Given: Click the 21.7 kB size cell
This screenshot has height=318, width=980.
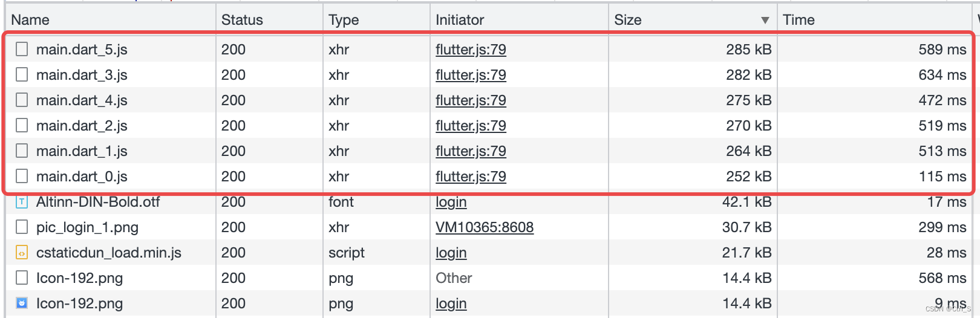Looking at the screenshot, I should pyautogui.click(x=747, y=253).
